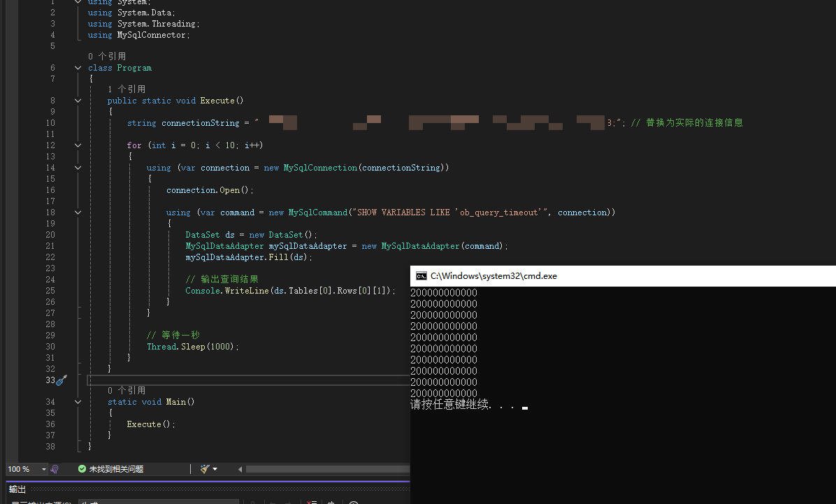This screenshot has height=504, width=836.
Task: Collapse the using connection block at line 14
Action: 78,168
